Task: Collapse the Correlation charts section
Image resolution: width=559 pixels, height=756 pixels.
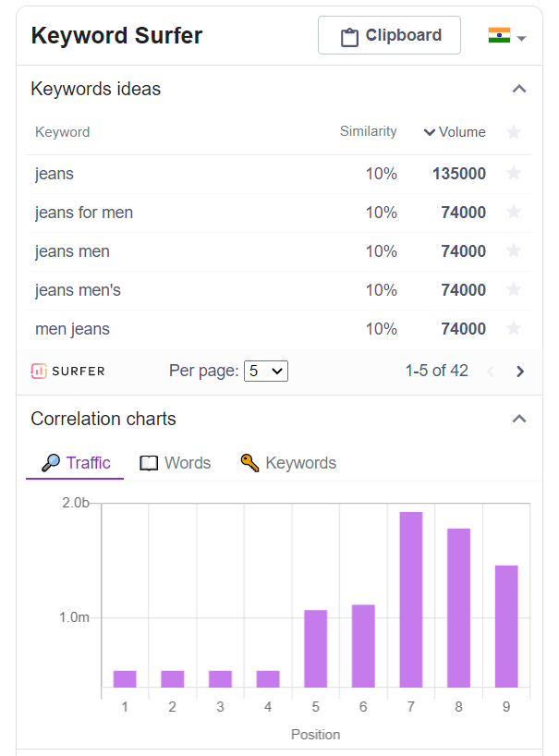Action: pos(519,419)
